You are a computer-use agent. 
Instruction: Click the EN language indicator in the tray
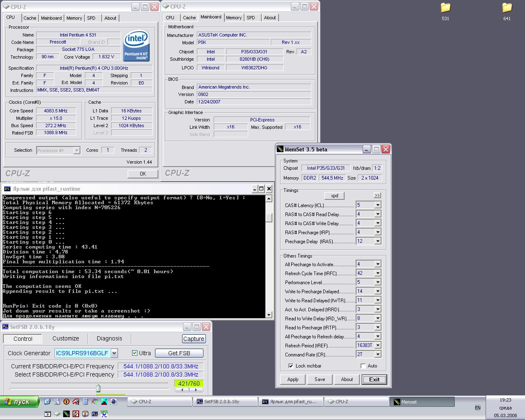tap(477, 408)
